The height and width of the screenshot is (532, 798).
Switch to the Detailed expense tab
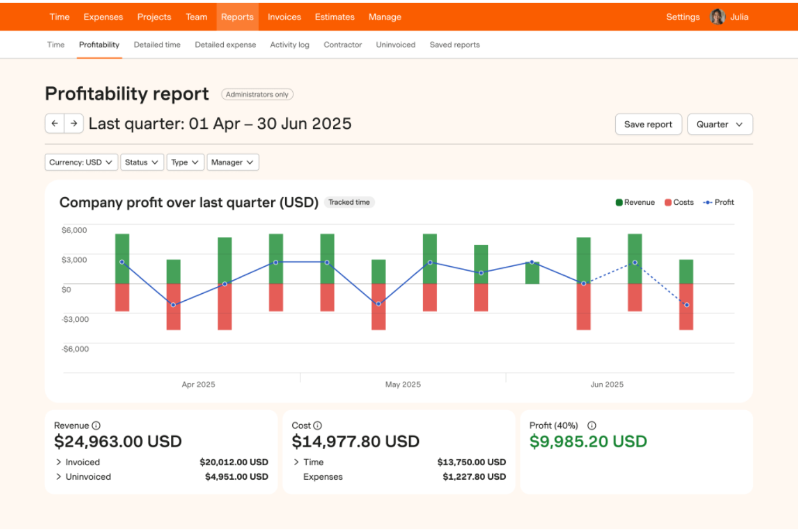point(225,45)
